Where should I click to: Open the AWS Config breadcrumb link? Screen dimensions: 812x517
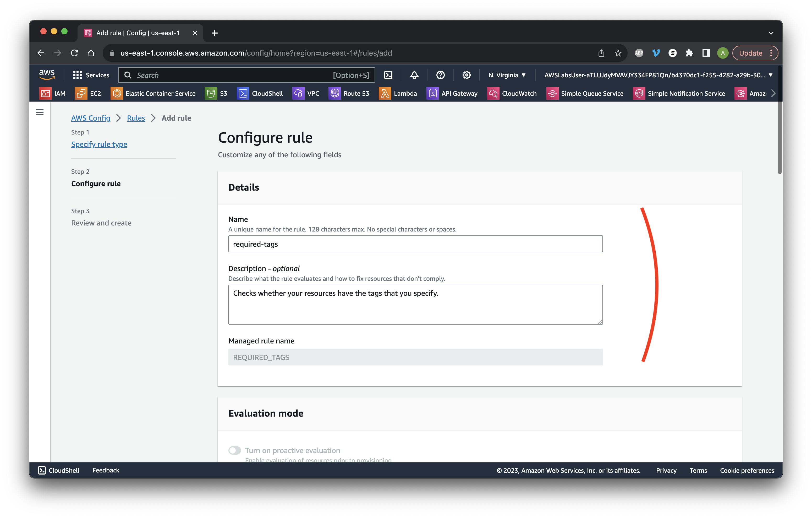tap(91, 118)
